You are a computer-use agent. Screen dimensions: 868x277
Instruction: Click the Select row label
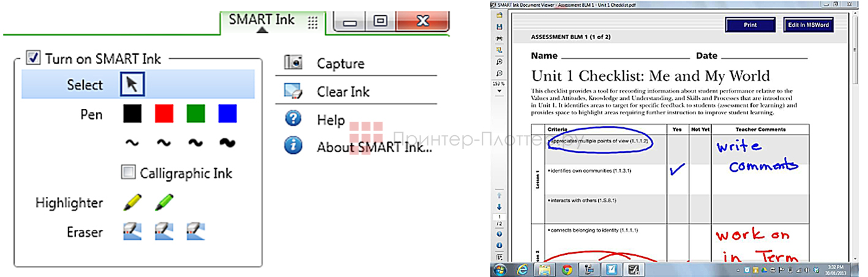click(x=85, y=84)
